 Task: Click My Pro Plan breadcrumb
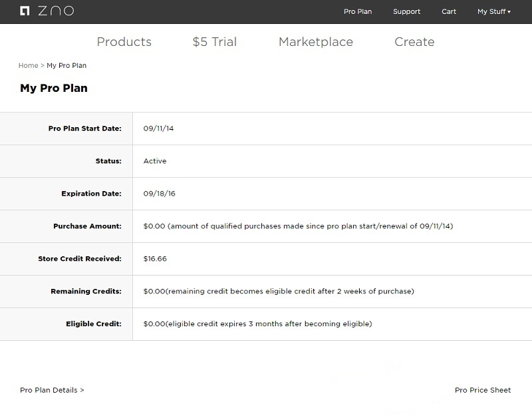click(66, 65)
